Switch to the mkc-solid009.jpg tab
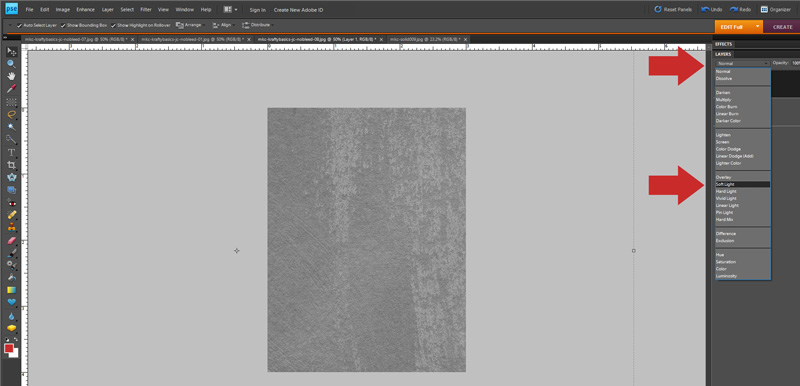The image size is (800, 386). pos(426,39)
